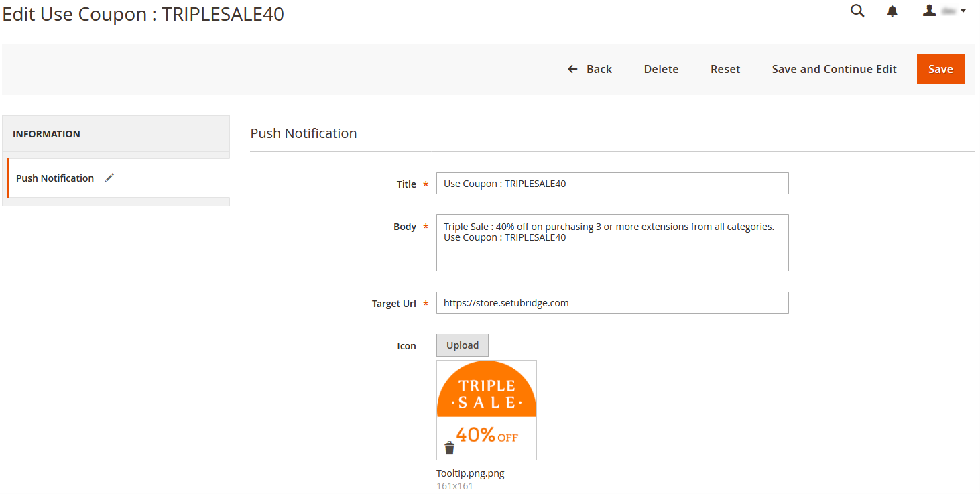Viewport: 980px width, 494px height.
Task: Click inside the Body text area
Action: (612, 249)
